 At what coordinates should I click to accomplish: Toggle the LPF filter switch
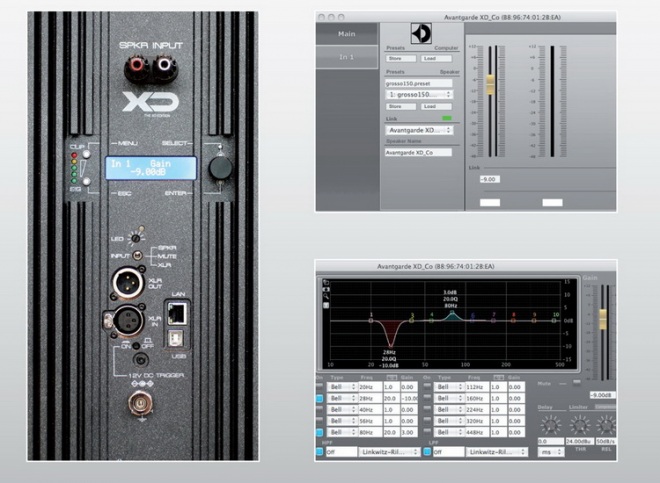click(427, 452)
